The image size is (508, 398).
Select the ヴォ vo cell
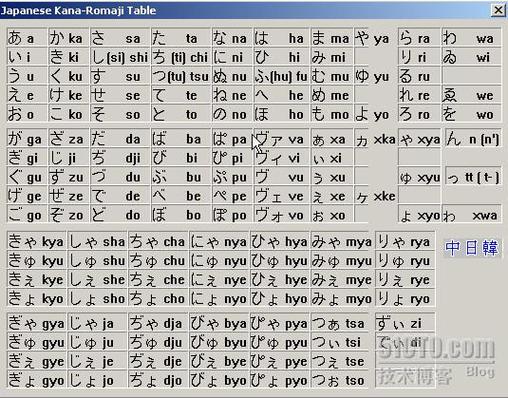point(282,215)
